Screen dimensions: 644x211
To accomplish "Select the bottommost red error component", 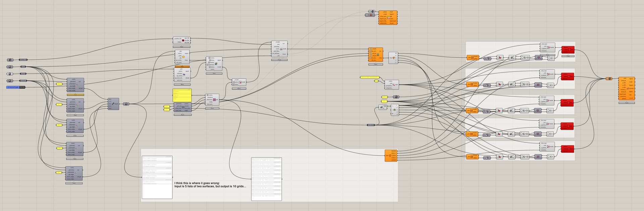I will click(x=568, y=149).
